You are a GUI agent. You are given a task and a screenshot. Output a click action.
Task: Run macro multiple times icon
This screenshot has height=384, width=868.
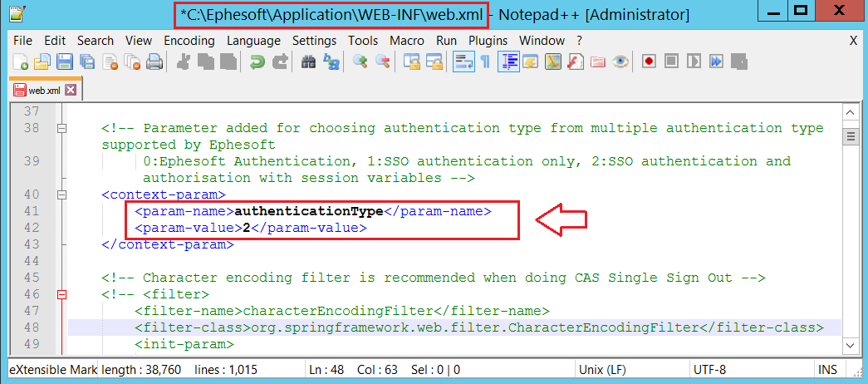716,61
